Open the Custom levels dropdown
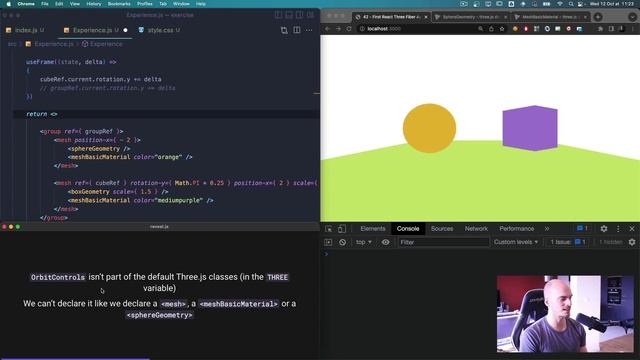The height and width of the screenshot is (360, 640). (516, 242)
